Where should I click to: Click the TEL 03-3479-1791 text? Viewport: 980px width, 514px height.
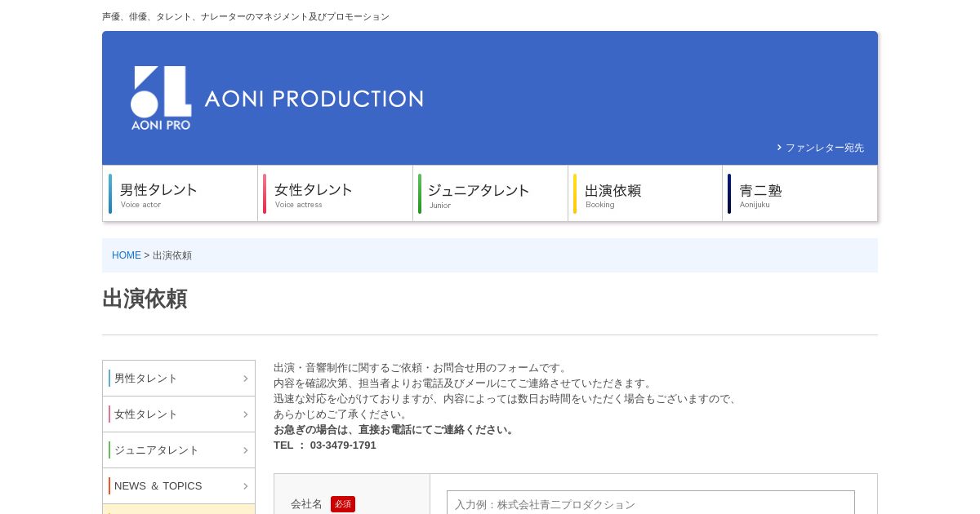click(x=325, y=445)
